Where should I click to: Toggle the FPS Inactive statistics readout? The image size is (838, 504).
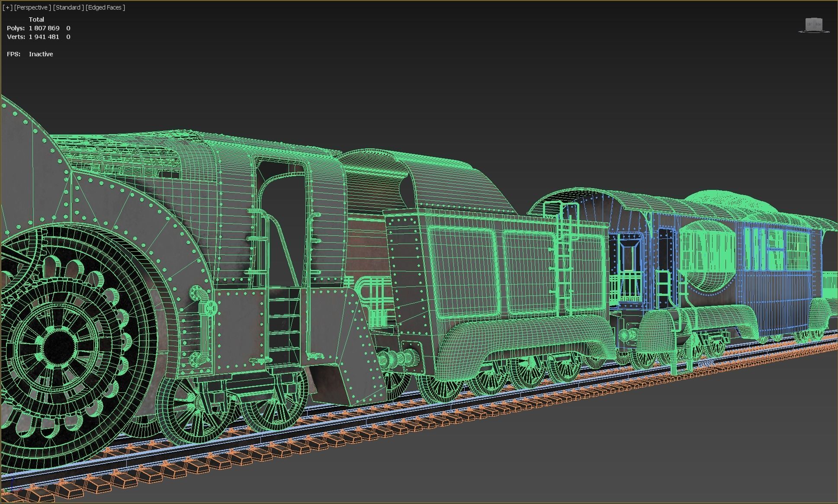[41, 54]
